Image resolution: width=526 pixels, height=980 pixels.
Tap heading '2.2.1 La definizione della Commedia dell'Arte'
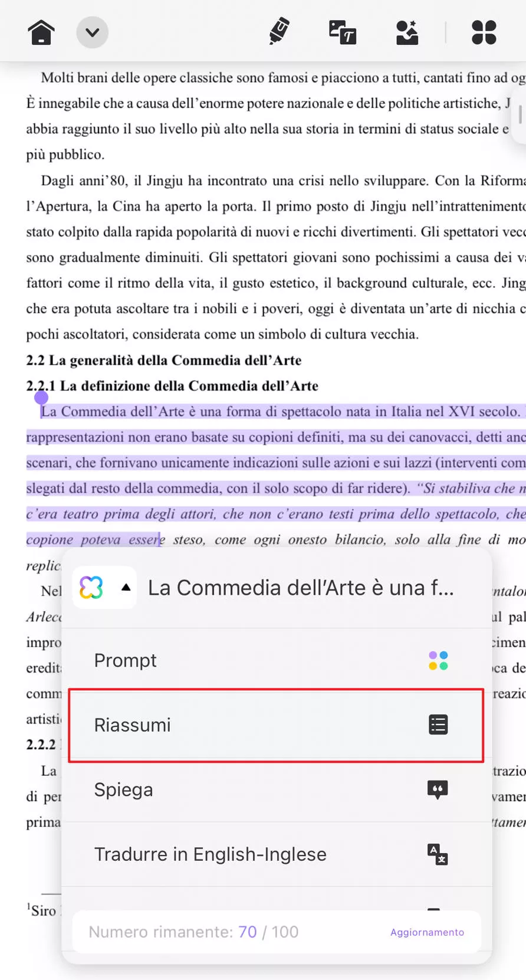click(x=172, y=386)
